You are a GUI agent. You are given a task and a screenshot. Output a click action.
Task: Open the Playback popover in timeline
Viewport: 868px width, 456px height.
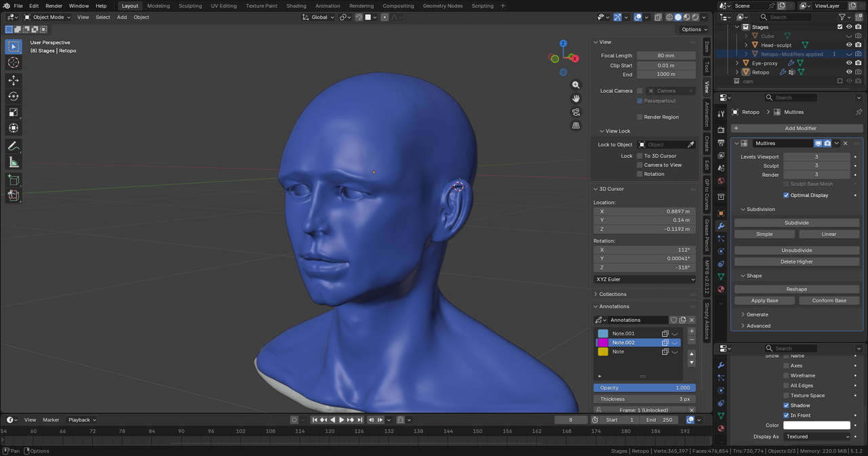(x=82, y=420)
